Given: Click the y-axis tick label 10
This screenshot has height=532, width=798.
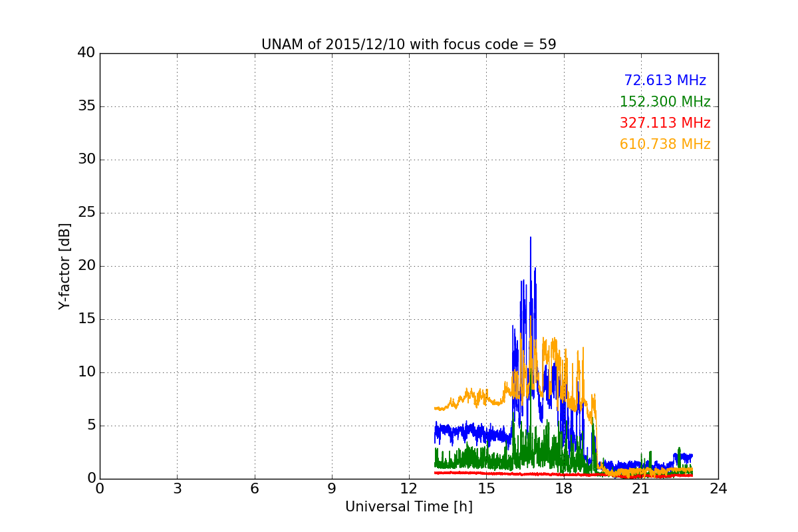Looking at the screenshot, I should point(86,372).
